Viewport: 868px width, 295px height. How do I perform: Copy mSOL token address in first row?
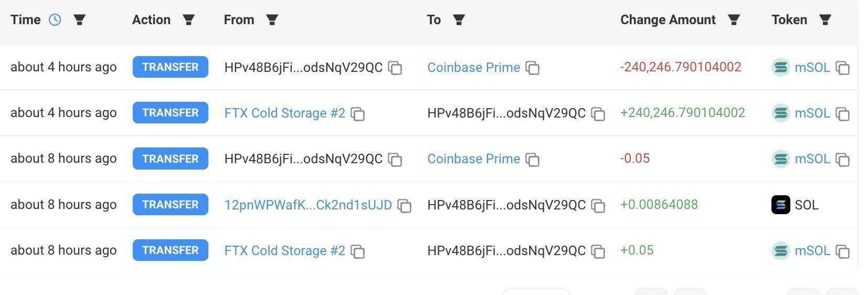tap(843, 68)
